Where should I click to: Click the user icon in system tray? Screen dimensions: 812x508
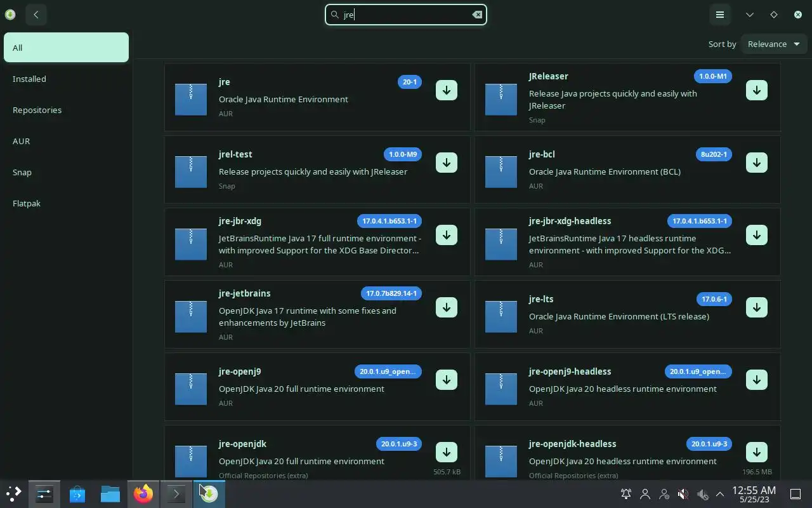click(645, 493)
